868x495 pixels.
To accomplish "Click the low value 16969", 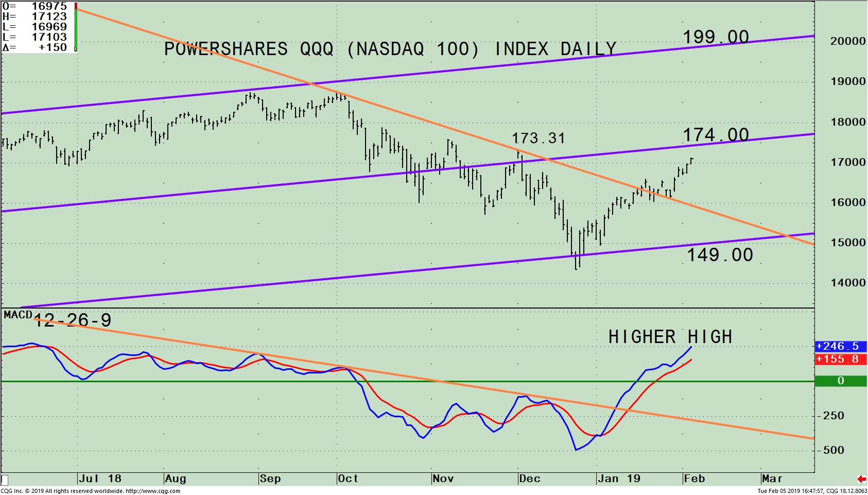I will [x=49, y=27].
